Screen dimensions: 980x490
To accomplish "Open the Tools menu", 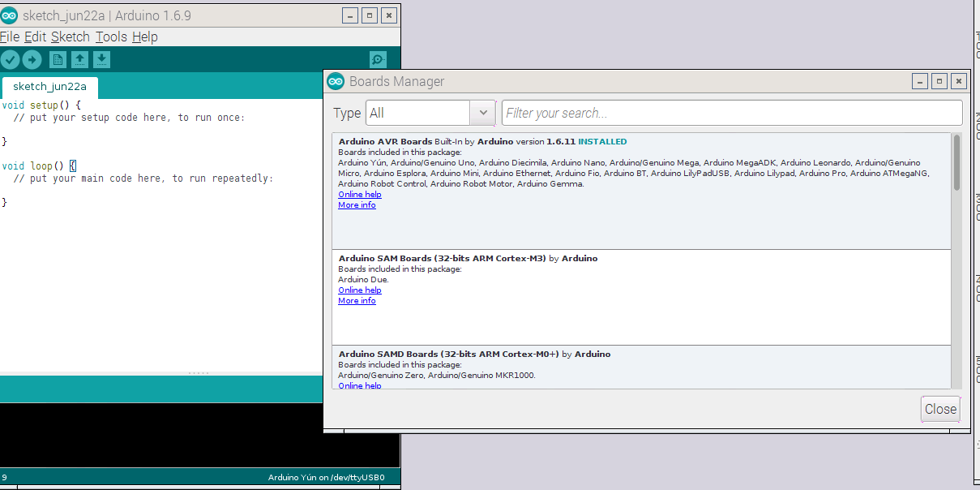I will coord(111,37).
